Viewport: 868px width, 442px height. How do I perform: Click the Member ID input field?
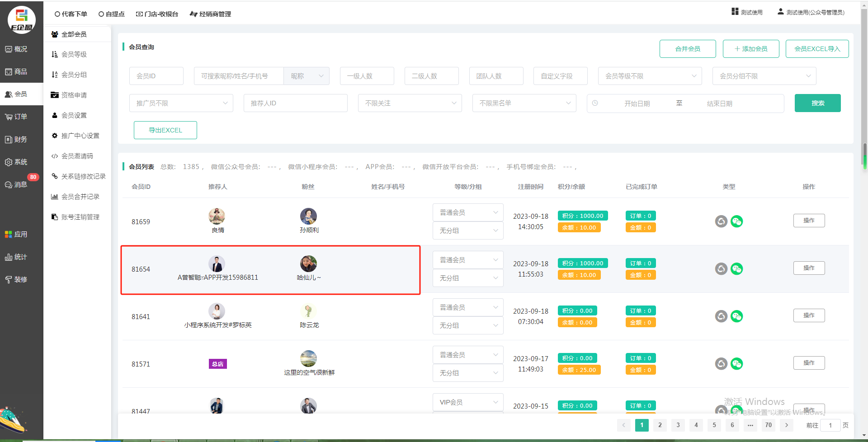click(x=156, y=76)
